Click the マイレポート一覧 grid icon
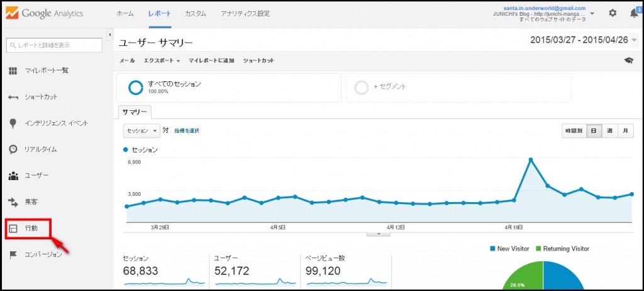 point(13,71)
